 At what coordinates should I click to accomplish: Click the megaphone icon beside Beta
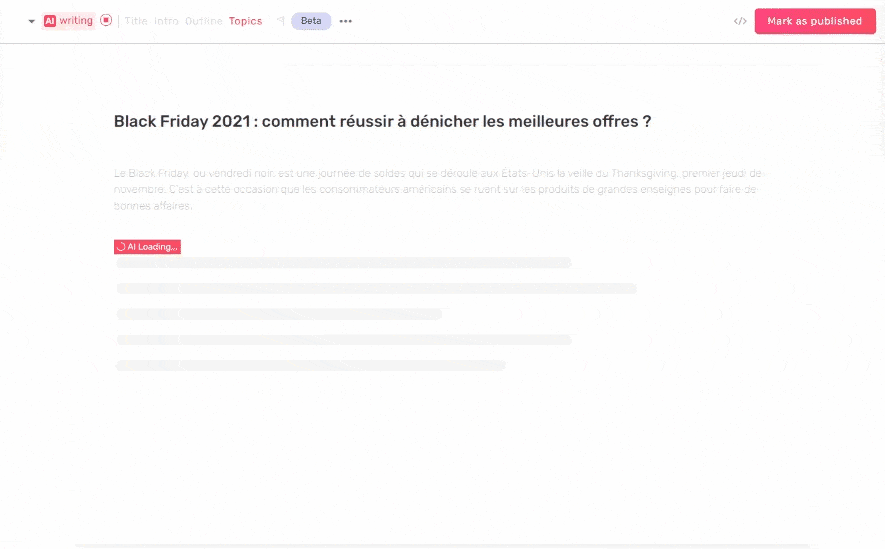[281, 21]
